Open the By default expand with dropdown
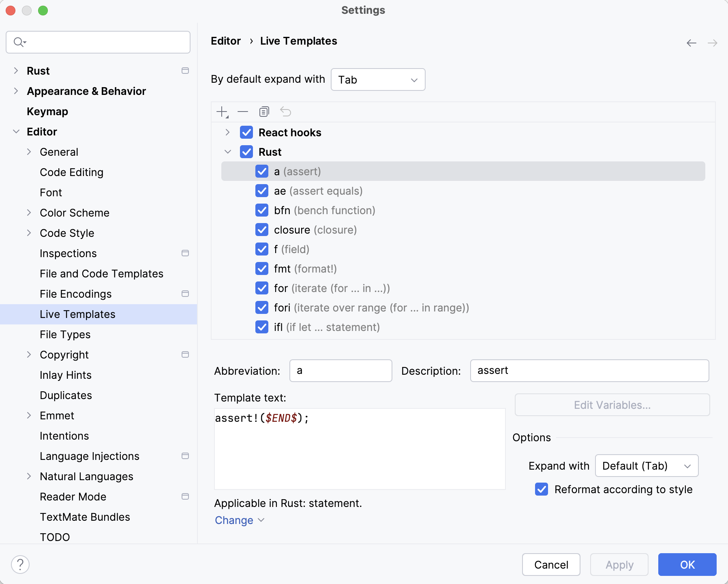Image resolution: width=728 pixels, height=584 pixels. 377,79
